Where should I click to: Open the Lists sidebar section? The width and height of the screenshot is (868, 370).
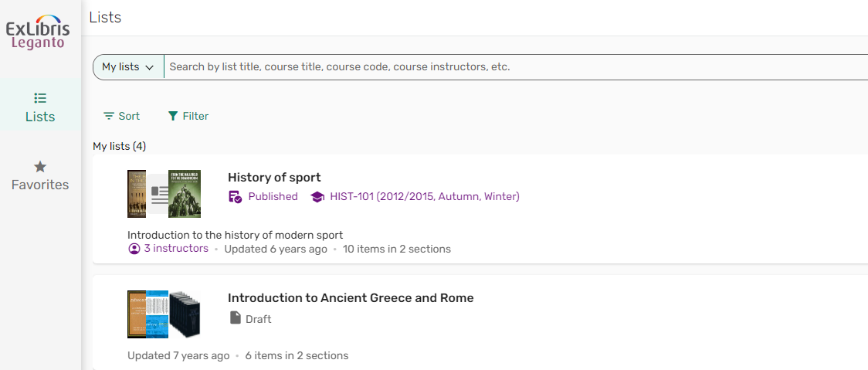[x=40, y=107]
